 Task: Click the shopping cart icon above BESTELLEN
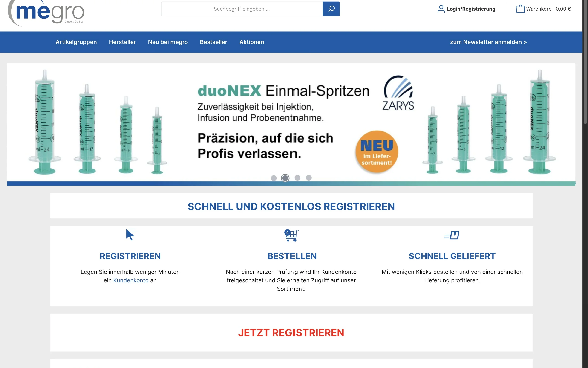(x=291, y=235)
